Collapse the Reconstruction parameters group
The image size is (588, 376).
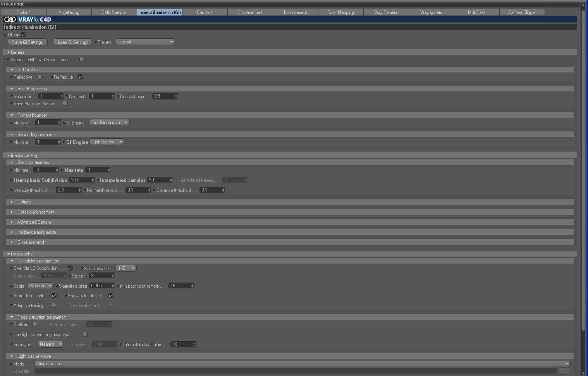[12, 317]
